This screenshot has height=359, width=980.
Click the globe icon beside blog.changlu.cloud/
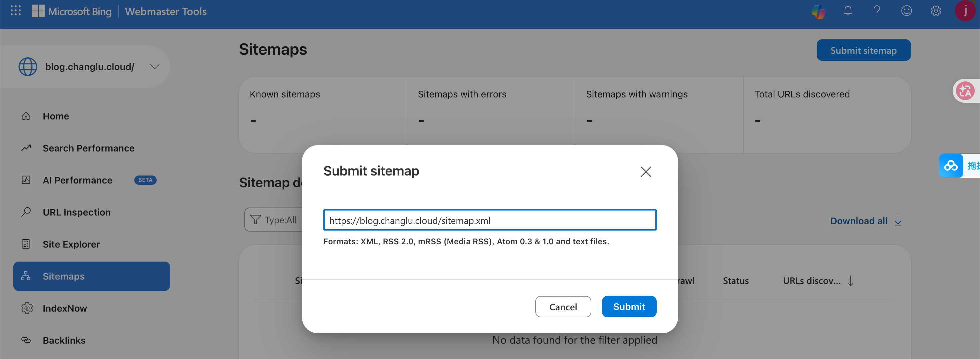pos(28,67)
